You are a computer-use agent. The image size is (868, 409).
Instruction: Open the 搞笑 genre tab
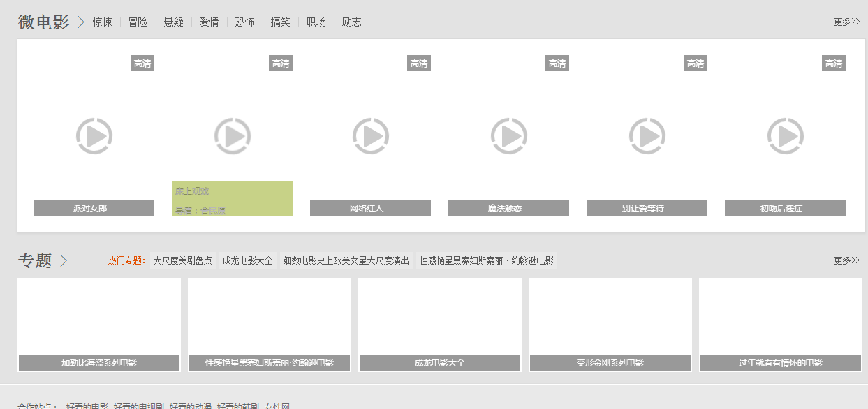(x=280, y=22)
